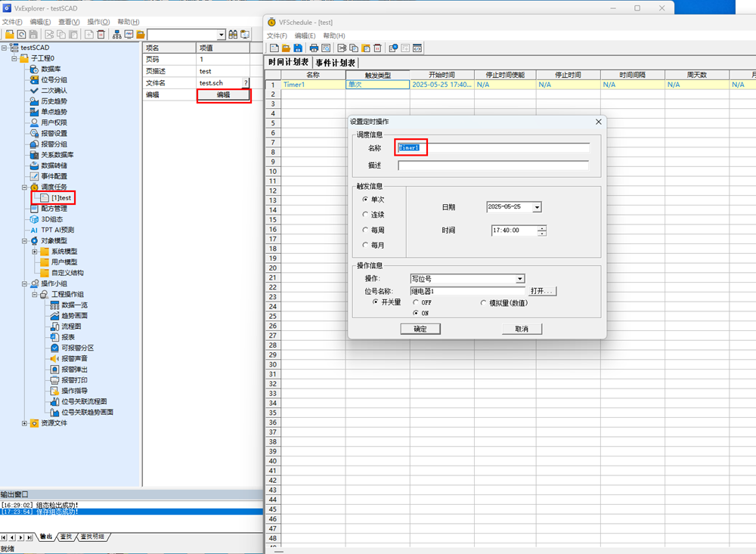Click the binoculars find icon
The image size is (756, 554).
pos(233,34)
